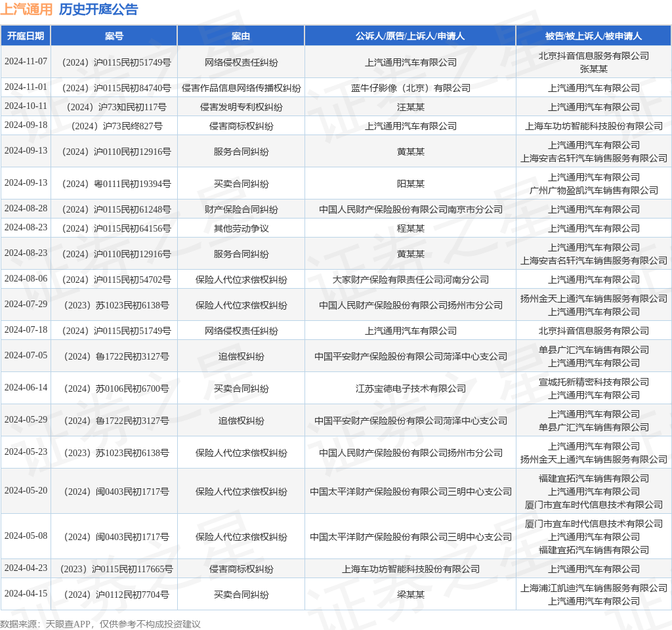Click plaintiff 汪某某
The height and width of the screenshot is (630, 672).
pyautogui.click(x=411, y=107)
